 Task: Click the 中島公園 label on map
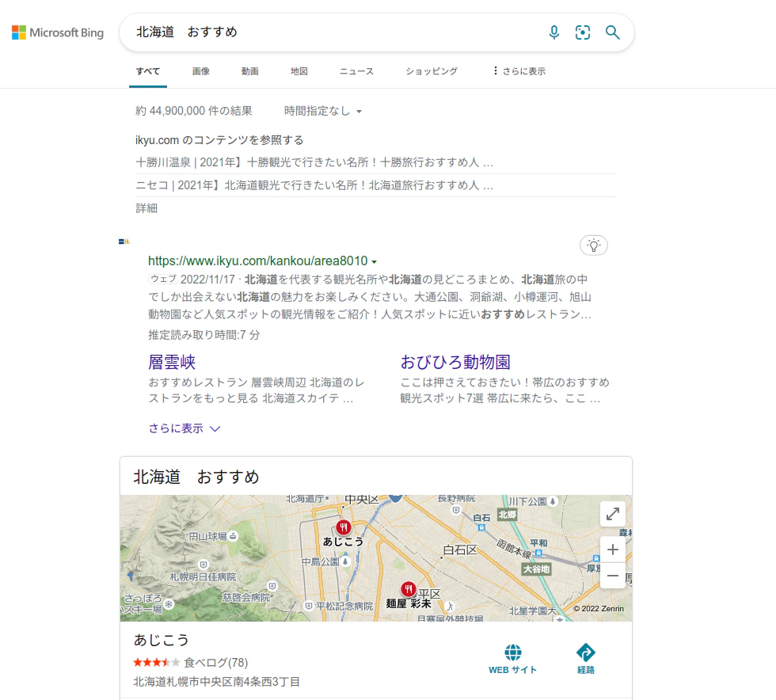[321, 562]
